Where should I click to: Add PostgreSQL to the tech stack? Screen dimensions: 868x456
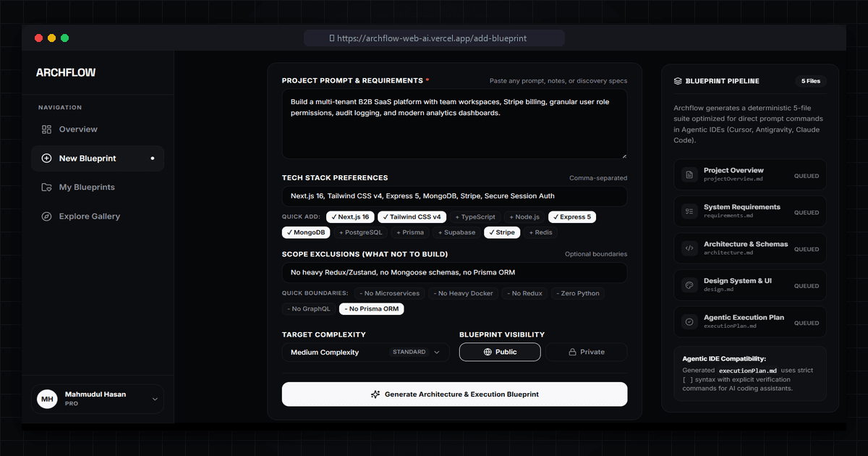tap(361, 232)
